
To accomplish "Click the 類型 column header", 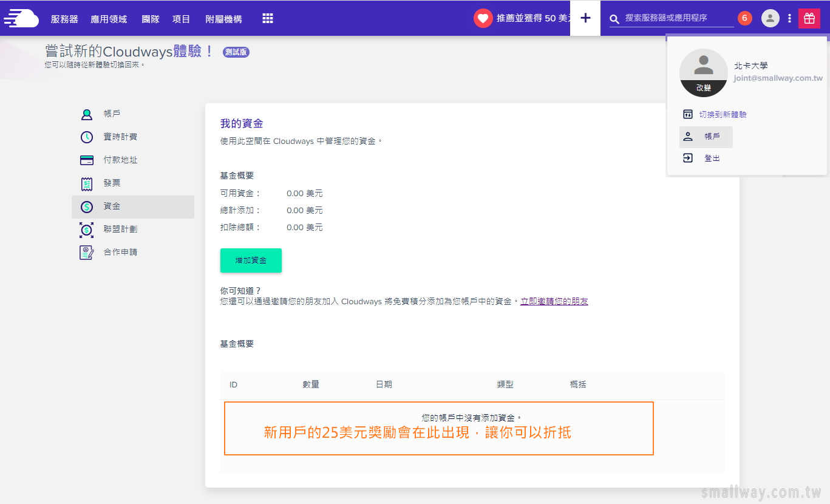I will [x=505, y=384].
